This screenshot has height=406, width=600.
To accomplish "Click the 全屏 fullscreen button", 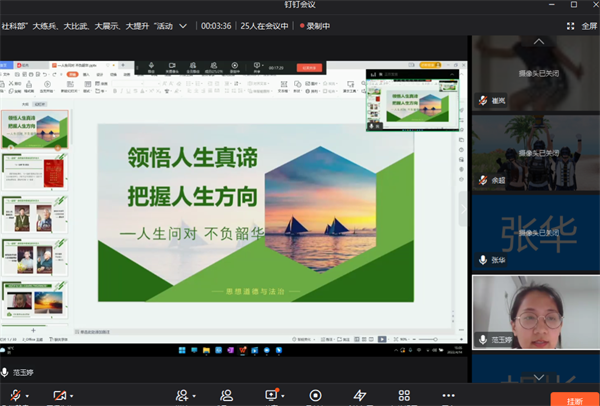I will click(589, 26).
